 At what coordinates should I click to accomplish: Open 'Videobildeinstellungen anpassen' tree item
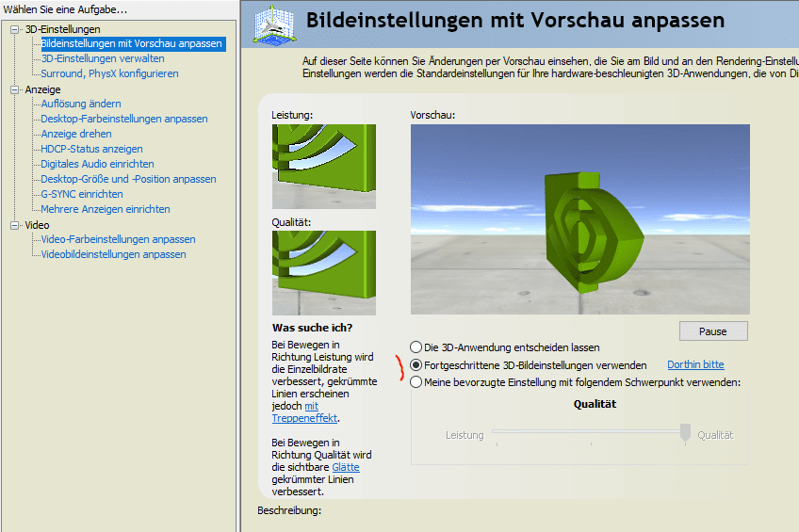(114, 254)
